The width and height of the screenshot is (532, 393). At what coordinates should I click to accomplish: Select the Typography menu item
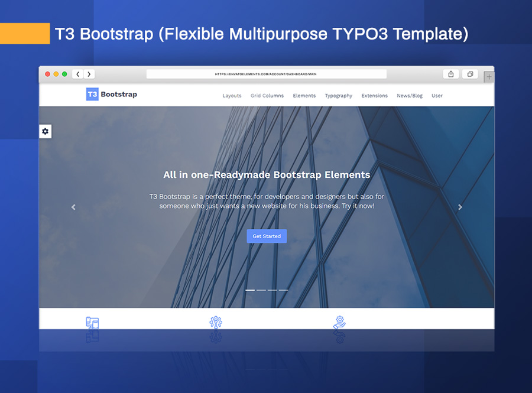pyautogui.click(x=339, y=96)
